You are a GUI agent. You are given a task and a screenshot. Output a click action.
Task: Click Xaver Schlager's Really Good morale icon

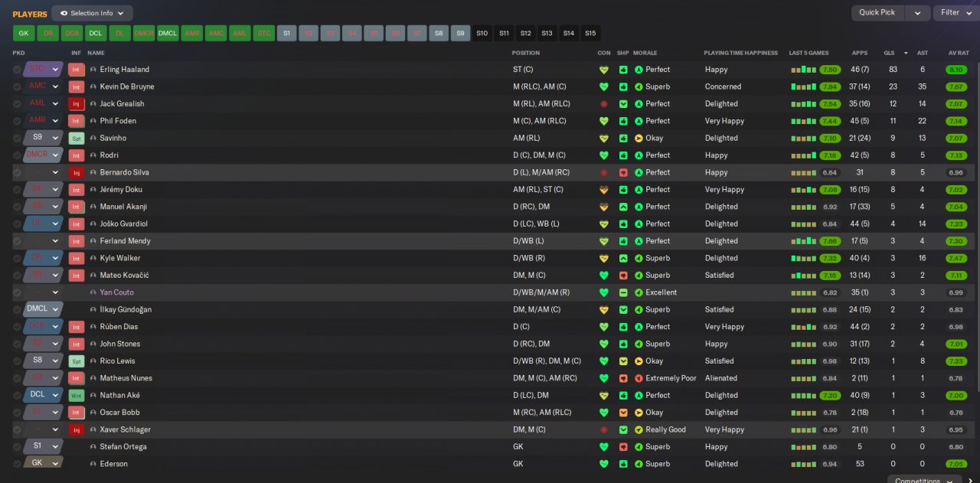click(639, 430)
